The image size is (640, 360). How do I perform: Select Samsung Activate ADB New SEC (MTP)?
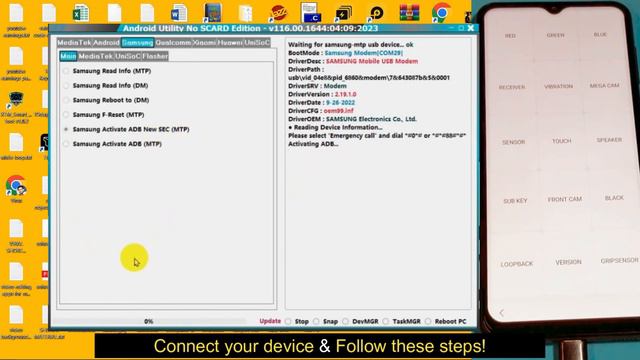(x=127, y=129)
